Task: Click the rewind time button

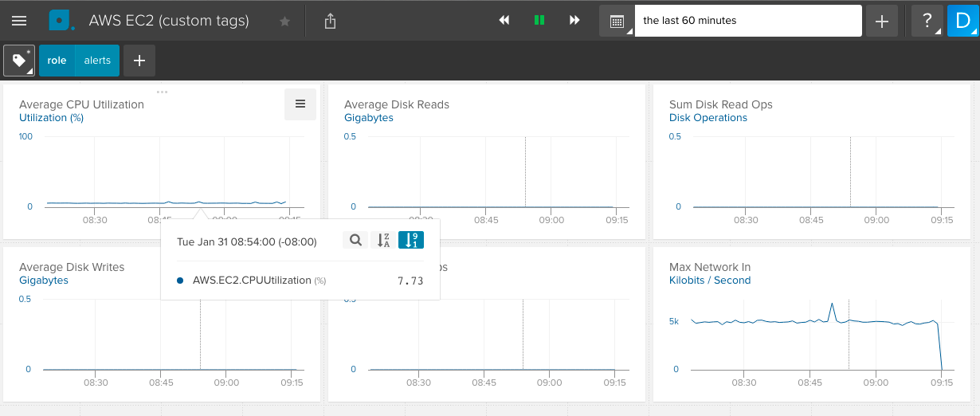Action: 504,21
